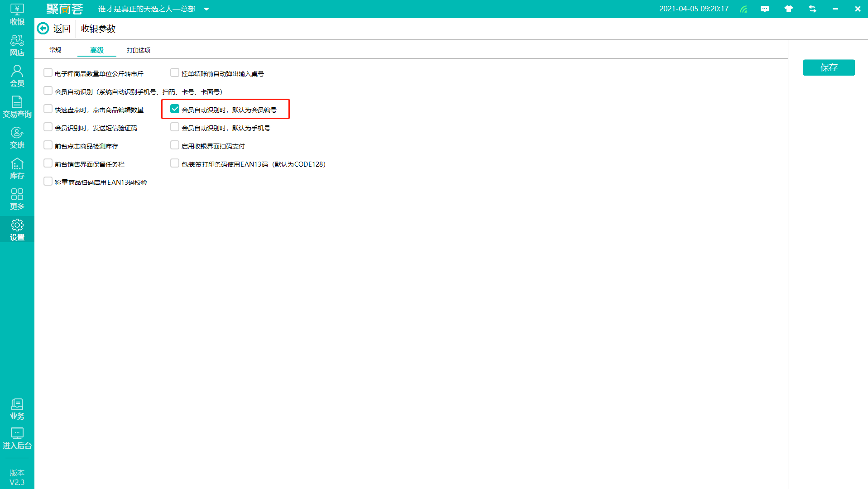Click the sync switch arrows icon

(x=812, y=9)
